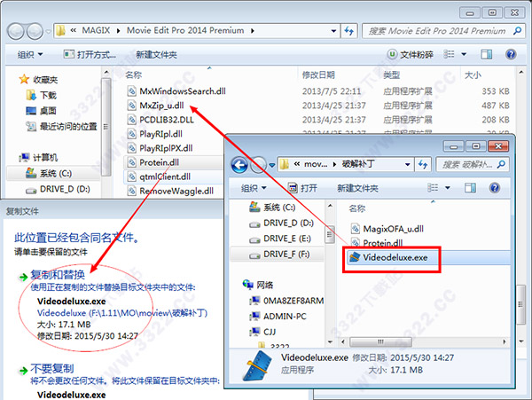Choose 不要复制 don't copy option
The image size is (532, 400).
coord(52,368)
